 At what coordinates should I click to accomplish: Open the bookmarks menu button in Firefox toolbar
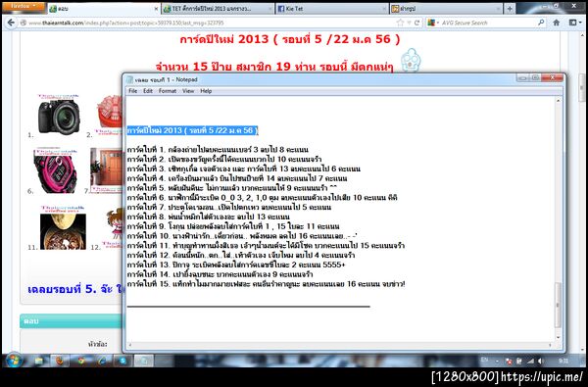575,23
